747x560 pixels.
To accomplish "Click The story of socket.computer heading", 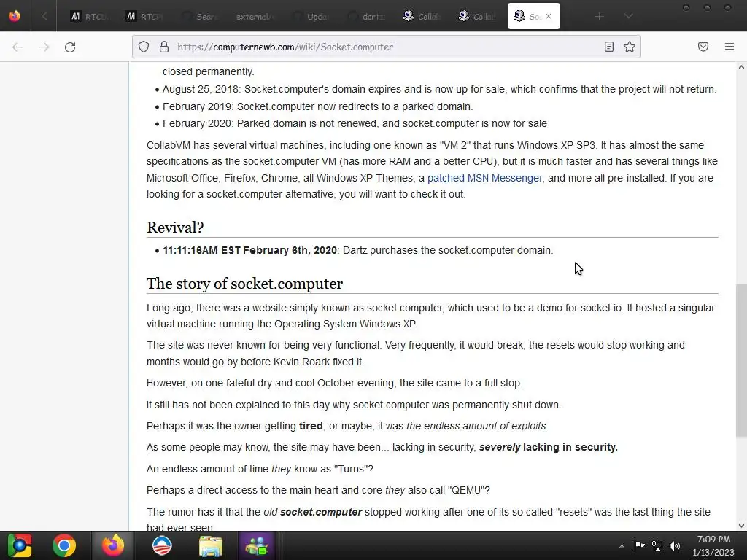I will [244, 284].
